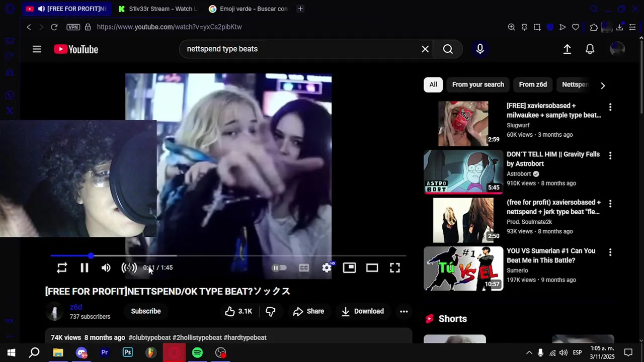Mute the player volume

point(106,268)
